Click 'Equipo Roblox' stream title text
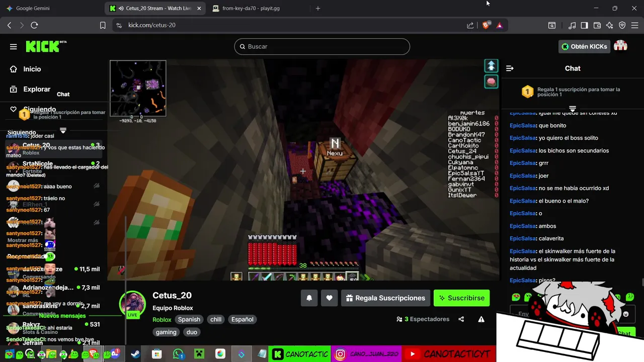The width and height of the screenshot is (644, 362). tap(173, 308)
